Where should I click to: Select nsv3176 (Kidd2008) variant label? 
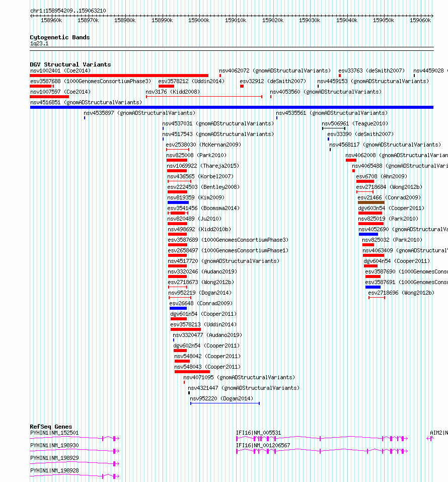coord(173,92)
